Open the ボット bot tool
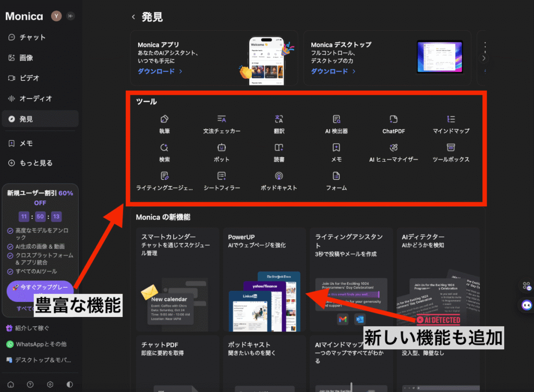This screenshot has width=534, height=392. (x=222, y=153)
